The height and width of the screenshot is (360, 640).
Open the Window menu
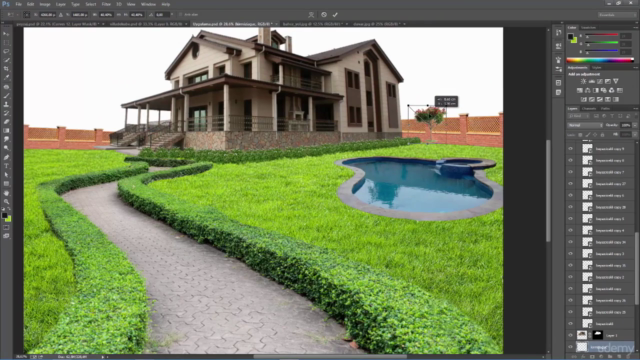(x=148, y=4)
